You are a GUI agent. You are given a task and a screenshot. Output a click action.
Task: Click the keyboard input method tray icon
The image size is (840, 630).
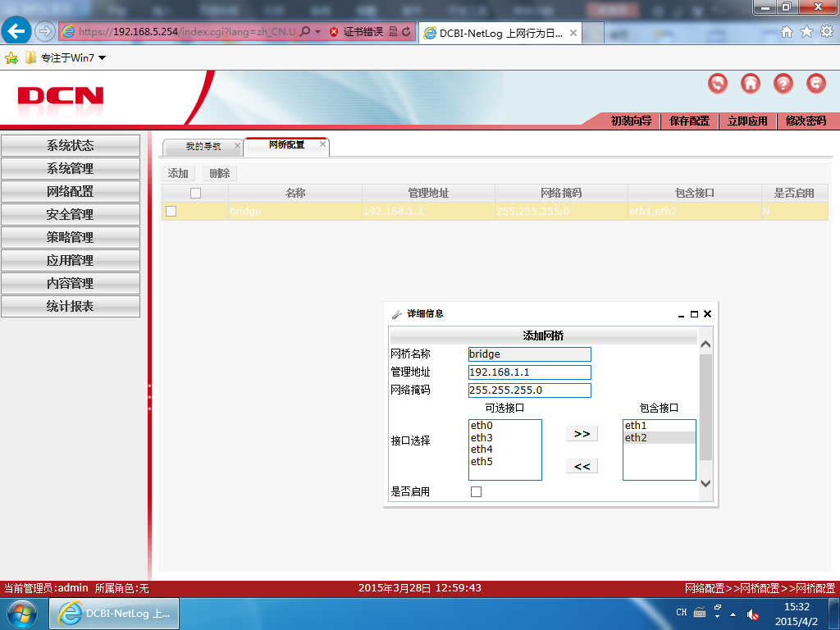(x=700, y=612)
